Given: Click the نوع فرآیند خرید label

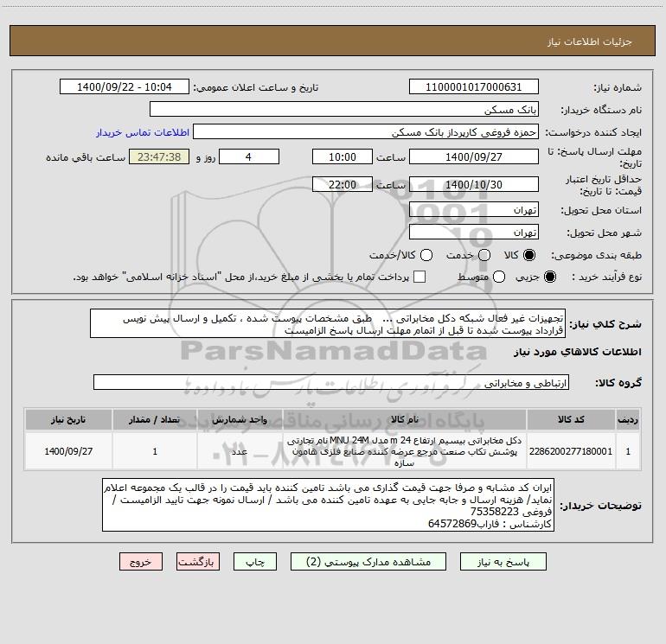Looking at the screenshot, I should point(606,277).
